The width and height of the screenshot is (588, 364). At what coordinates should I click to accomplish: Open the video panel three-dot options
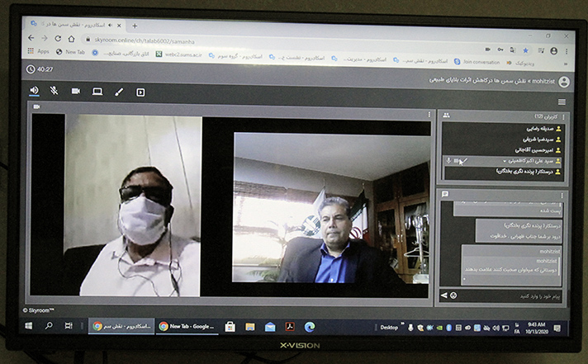point(429,115)
